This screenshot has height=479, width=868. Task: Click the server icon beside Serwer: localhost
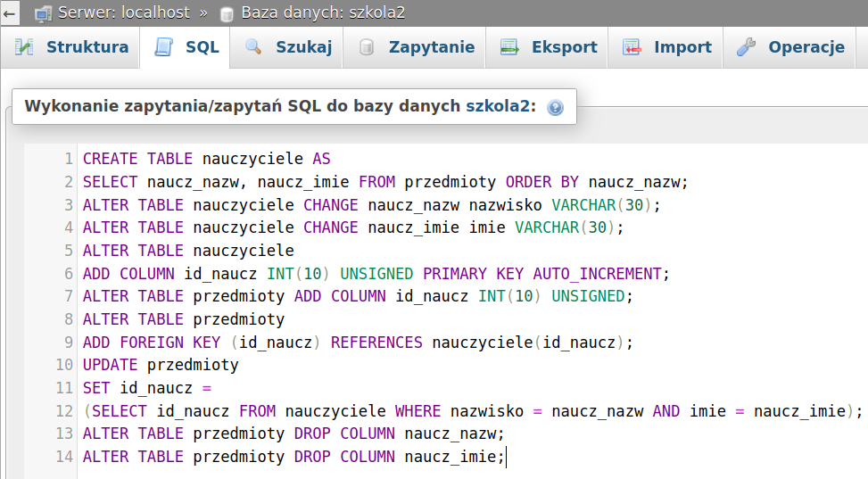click(x=43, y=13)
